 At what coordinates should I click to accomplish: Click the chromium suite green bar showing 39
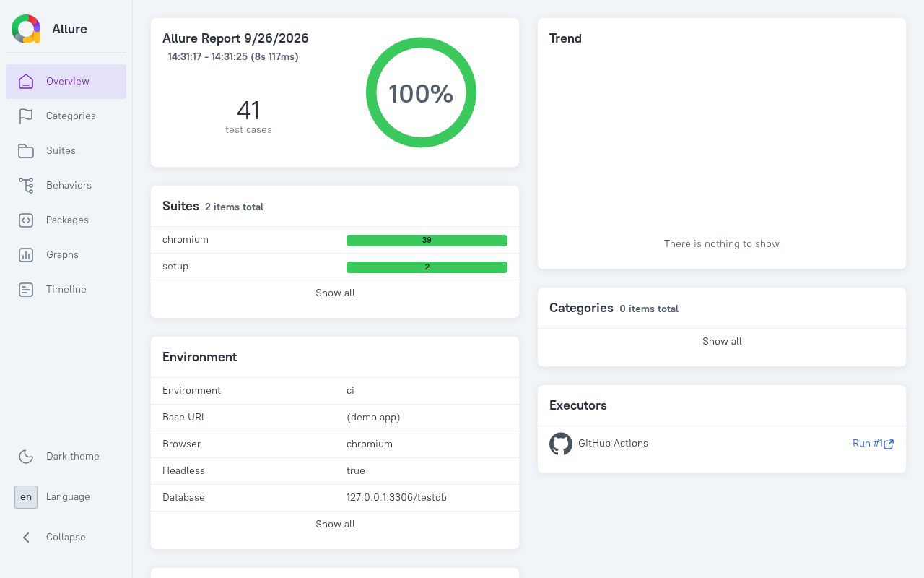coord(427,241)
